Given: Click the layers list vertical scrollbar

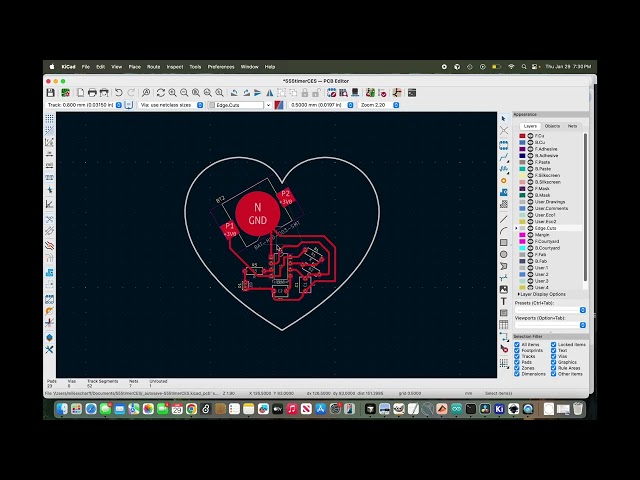Looking at the screenshot, I should 585,206.
